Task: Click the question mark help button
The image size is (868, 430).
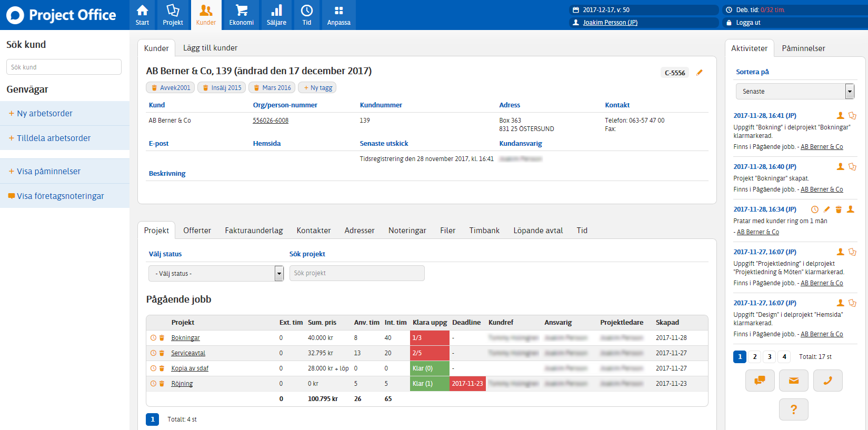Action: [793, 409]
